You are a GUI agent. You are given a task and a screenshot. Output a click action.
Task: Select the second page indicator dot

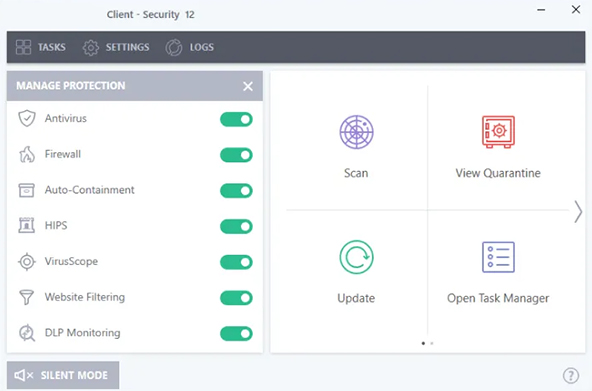[x=432, y=343]
